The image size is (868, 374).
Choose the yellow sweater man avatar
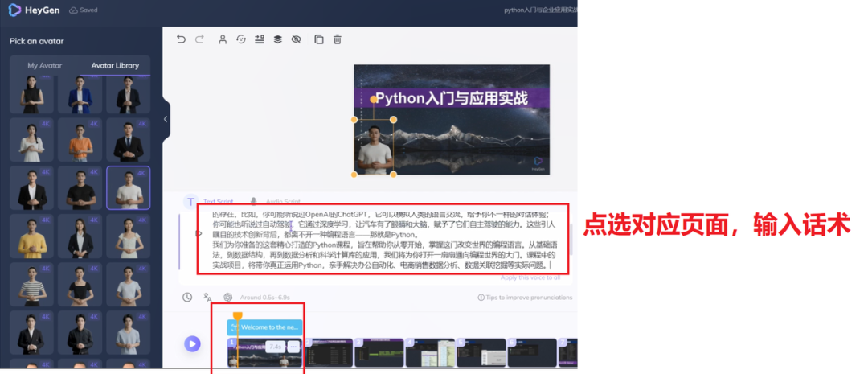point(32,236)
